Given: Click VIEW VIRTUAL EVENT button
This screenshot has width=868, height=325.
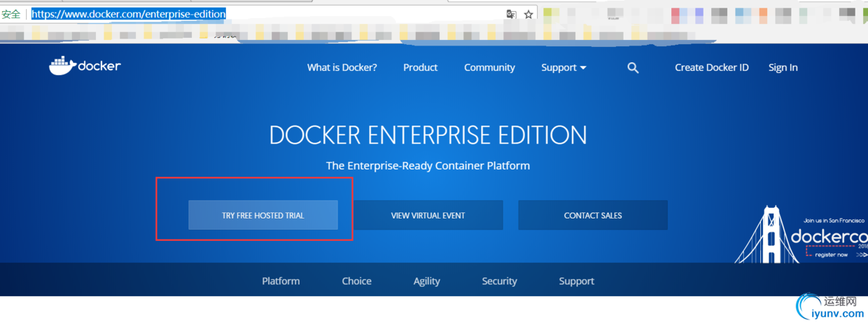Looking at the screenshot, I should (x=428, y=215).
